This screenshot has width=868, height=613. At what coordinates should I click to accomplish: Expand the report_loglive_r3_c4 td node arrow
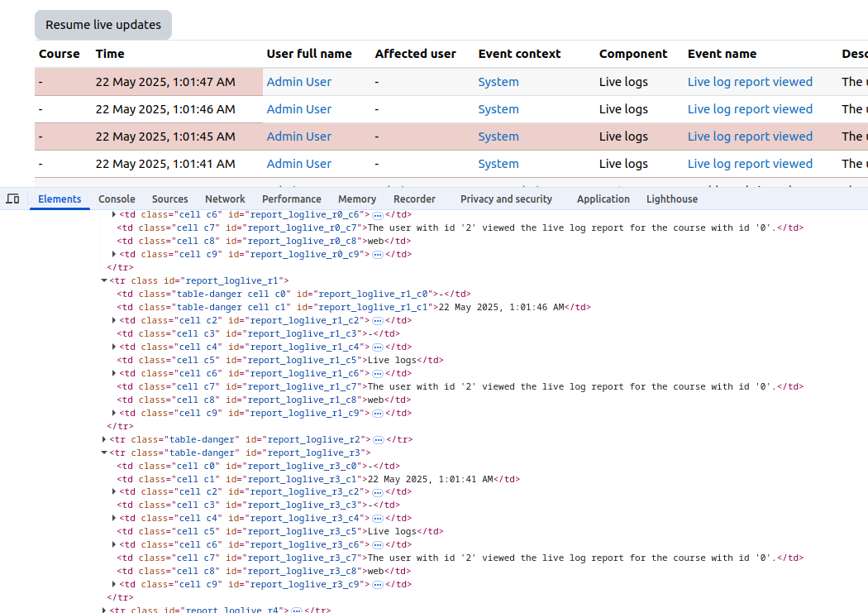tap(114, 519)
